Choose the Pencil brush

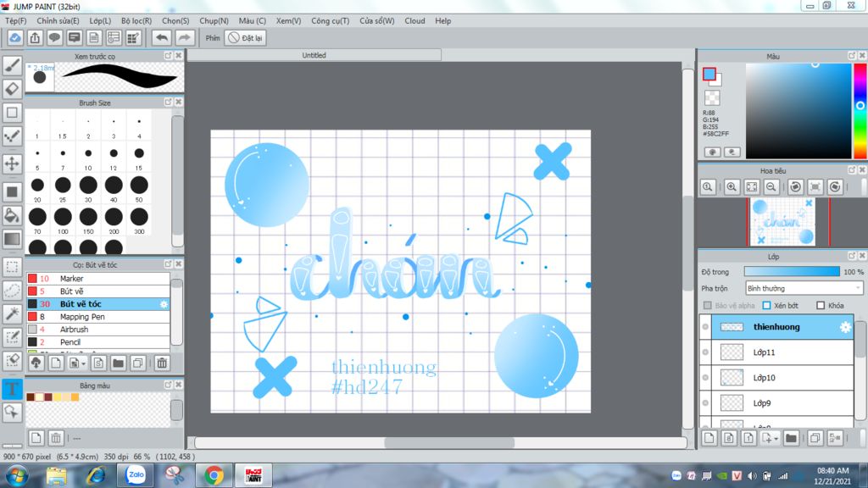98,342
